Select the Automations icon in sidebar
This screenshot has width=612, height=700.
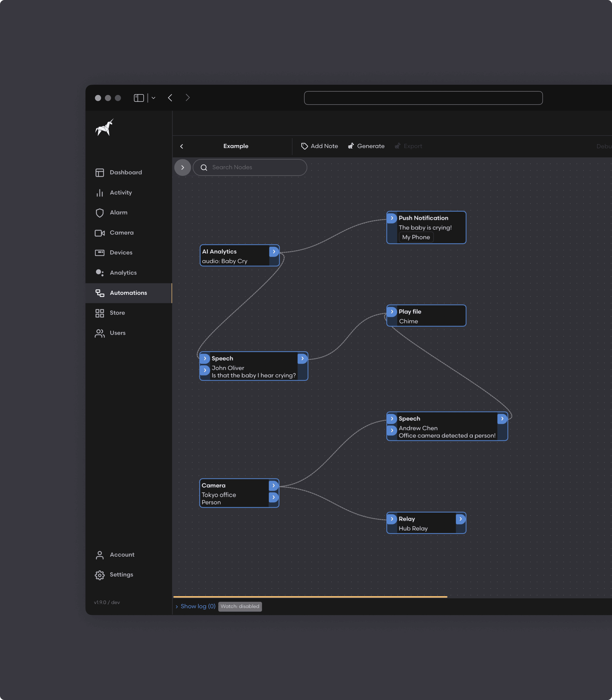tap(99, 292)
